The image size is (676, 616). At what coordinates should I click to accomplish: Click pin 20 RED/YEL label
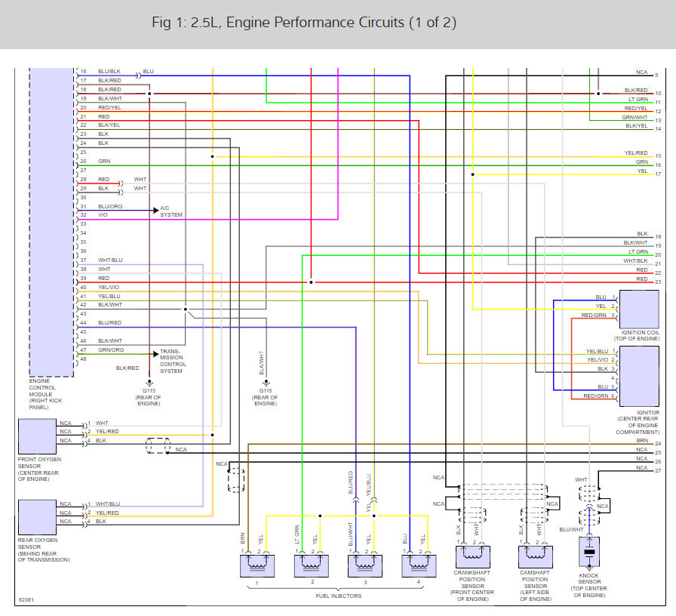[x=109, y=107]
